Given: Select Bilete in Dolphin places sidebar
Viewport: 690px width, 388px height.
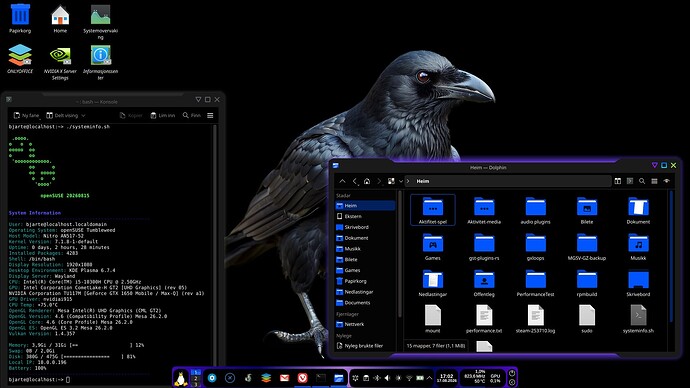Looking at the screenshot, I should [x=365, y=260].
